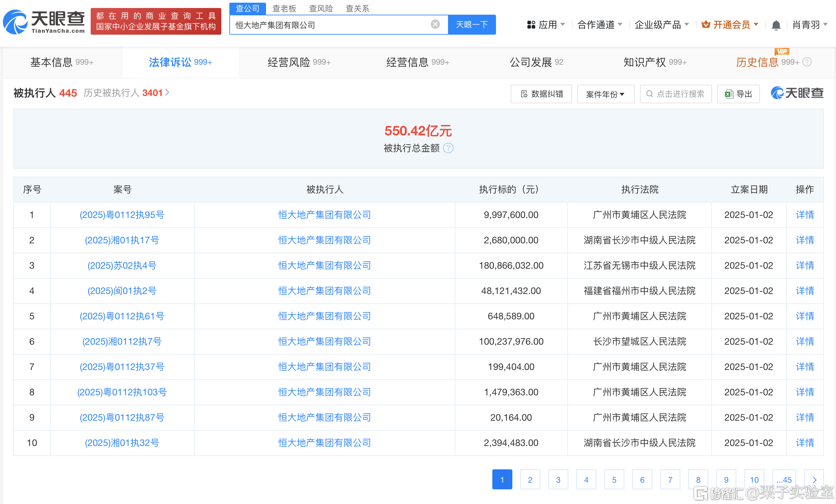Open 恒大地产集团有限公司 link in row 7

[324, 367]
